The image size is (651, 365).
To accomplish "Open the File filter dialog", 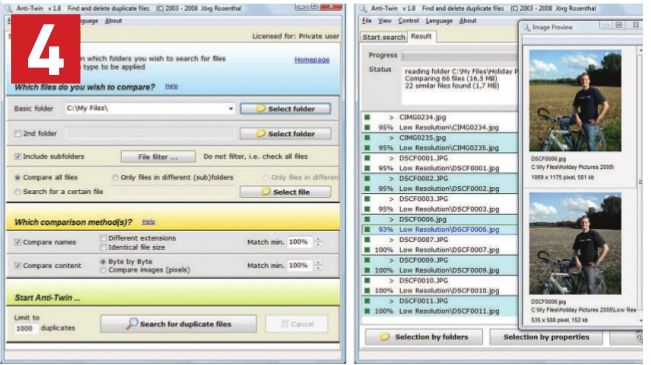I will [158, 157].
